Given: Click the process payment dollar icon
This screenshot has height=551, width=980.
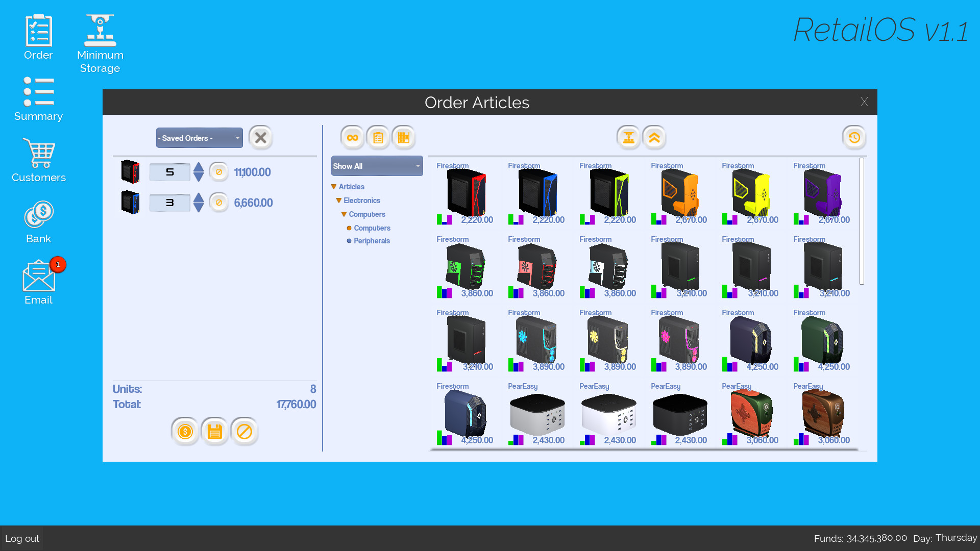Looking at the screenshot, I should pos(185,431).
